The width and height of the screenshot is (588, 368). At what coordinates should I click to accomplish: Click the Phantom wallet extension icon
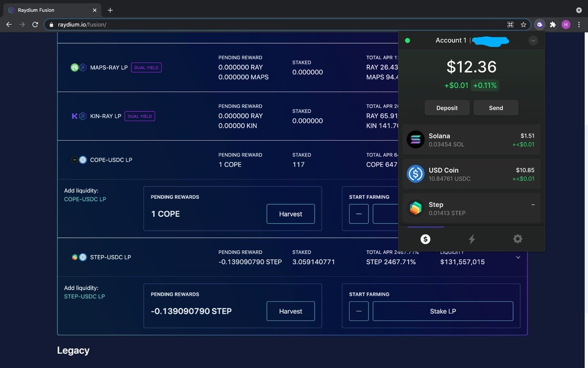coord(539,24)
